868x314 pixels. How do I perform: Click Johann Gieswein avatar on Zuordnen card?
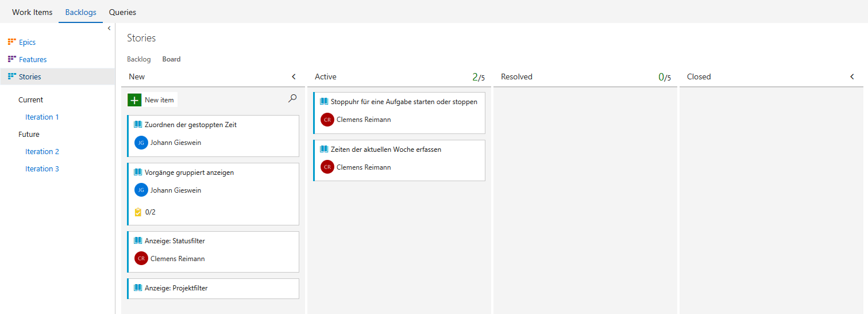pos(141,143)
